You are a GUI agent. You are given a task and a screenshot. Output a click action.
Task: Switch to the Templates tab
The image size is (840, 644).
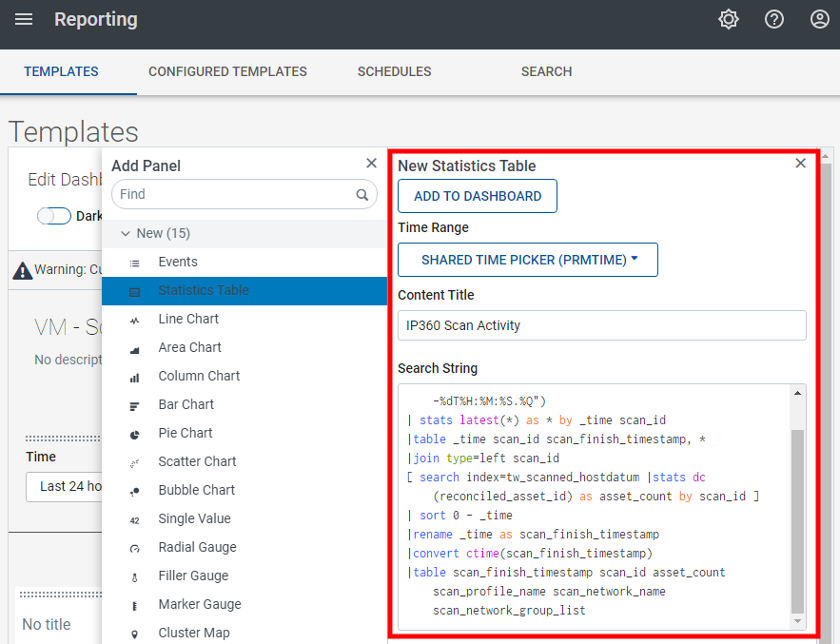coord(61,71)
